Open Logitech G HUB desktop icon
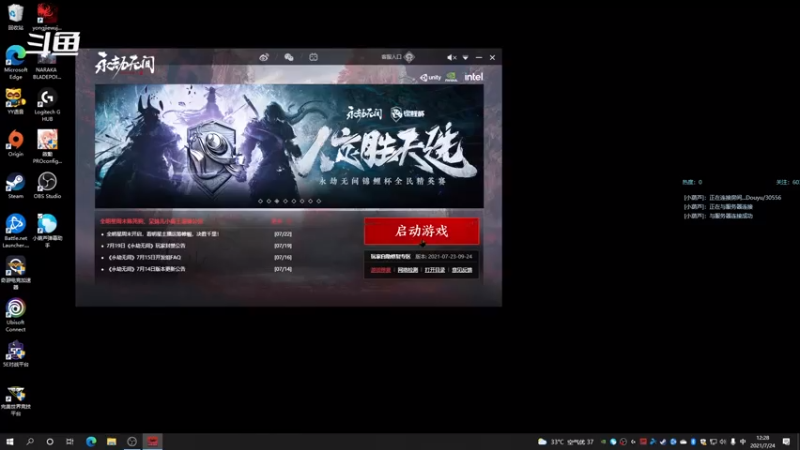 (47, 105)
